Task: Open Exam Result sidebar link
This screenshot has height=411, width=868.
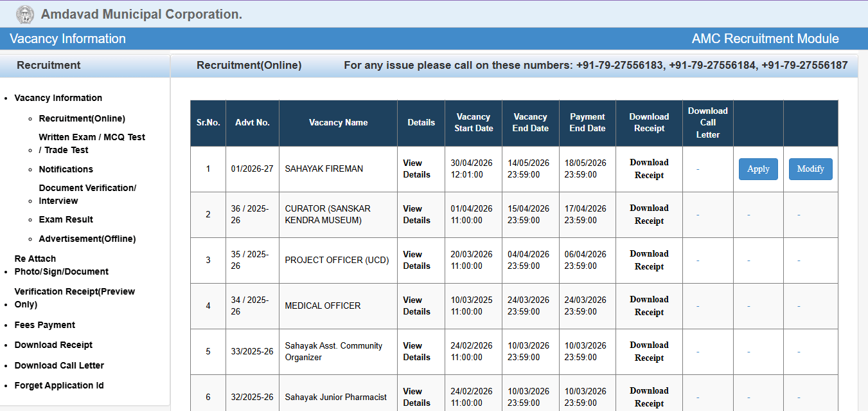Action: coord(66,219)
